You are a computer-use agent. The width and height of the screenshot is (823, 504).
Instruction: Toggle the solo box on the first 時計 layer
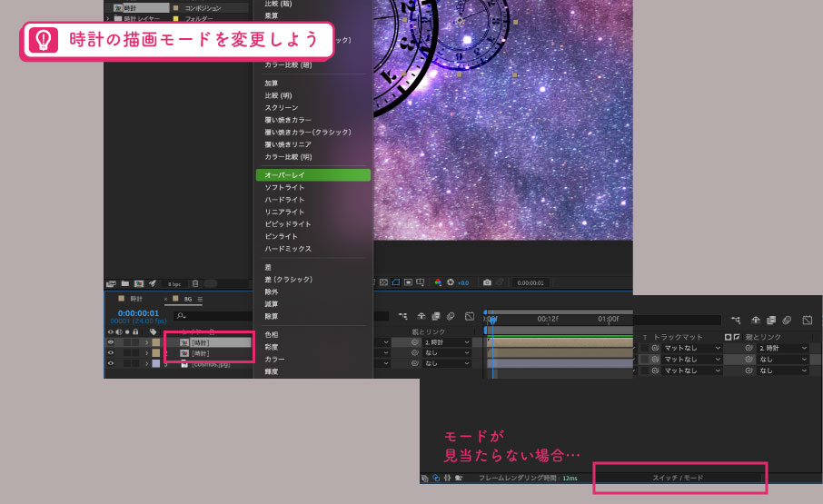(x=127, y=342)
